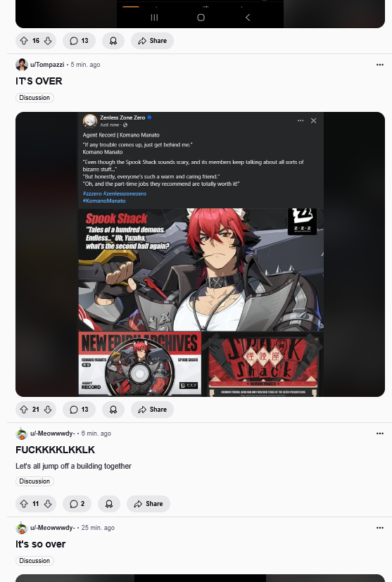
Task: Open the Komano Manato post image
Action: coord(200,254)
